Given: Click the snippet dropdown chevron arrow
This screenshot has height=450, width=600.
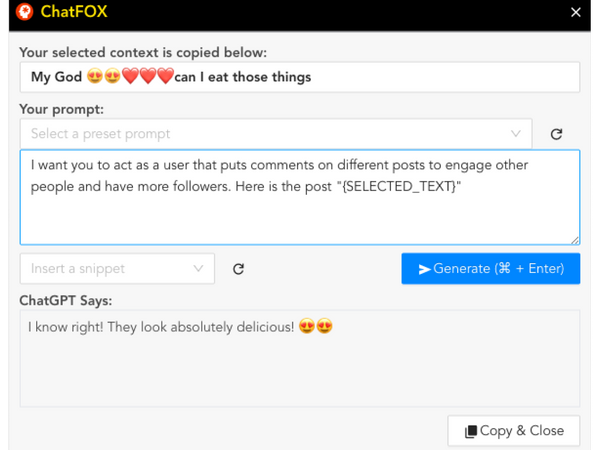Looking at the screenshot, I should pos(197,268).
